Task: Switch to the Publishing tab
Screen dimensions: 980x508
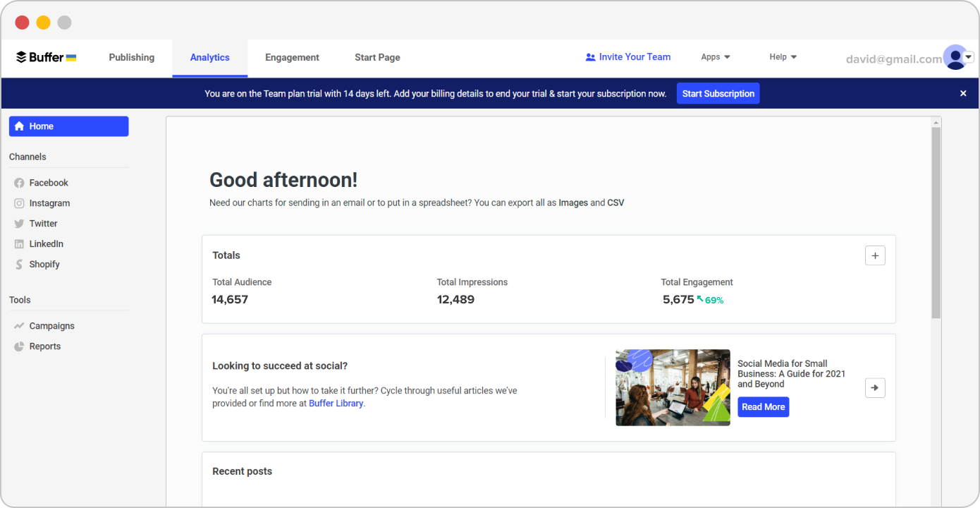Action: click(132, 57)
